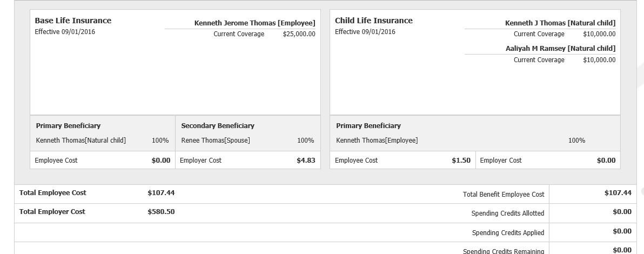Click the Spending Credits Allotted label
The height and width of the screenshot is (254, 644).
click(x=507, y=213)
